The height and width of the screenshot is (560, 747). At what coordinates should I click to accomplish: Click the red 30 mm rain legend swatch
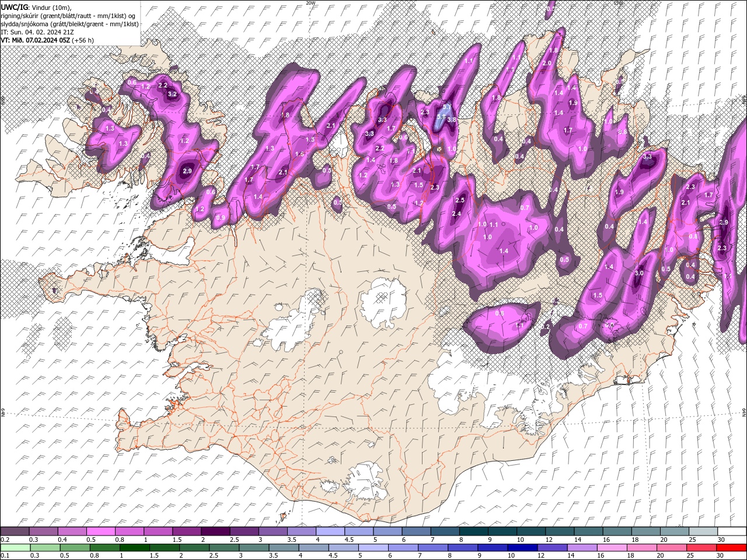coord(732,548)
